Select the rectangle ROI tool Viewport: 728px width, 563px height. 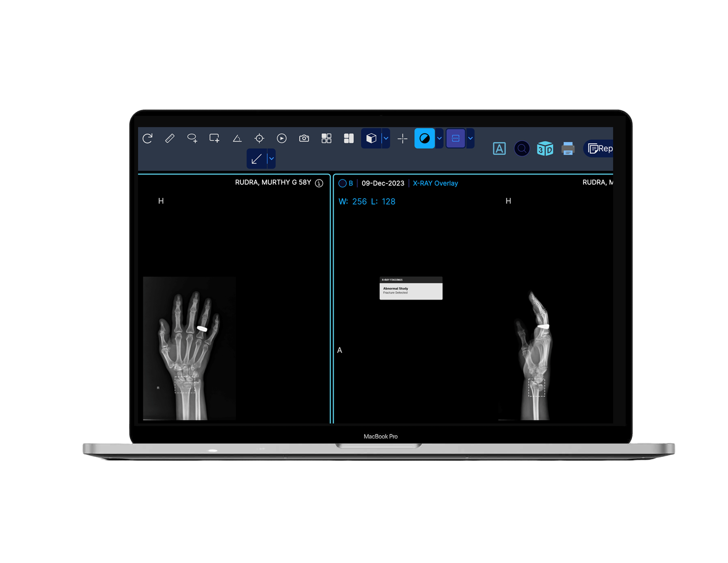[214, 138]
